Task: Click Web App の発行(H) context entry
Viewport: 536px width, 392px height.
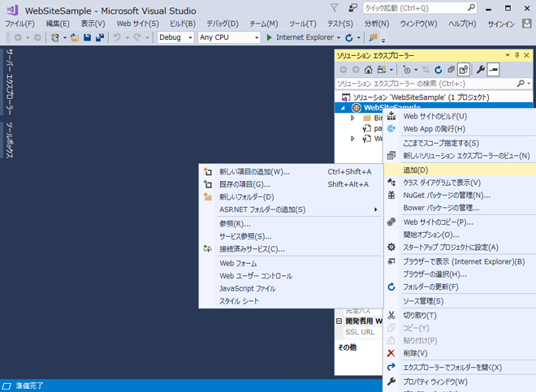Action: 460,129
